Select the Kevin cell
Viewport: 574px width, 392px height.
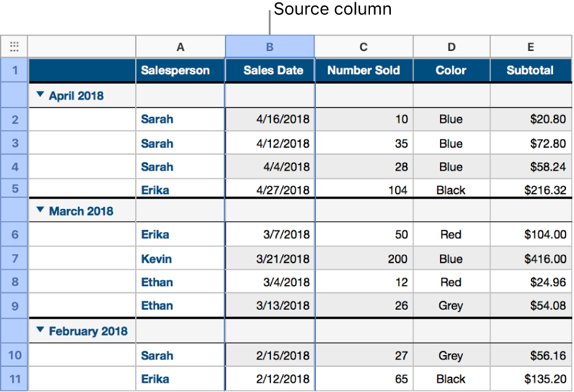coord(156,259)
